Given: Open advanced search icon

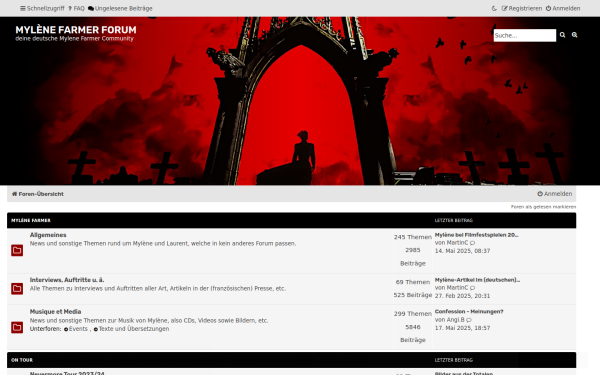Looking at the screenshot, I should 575,35.
